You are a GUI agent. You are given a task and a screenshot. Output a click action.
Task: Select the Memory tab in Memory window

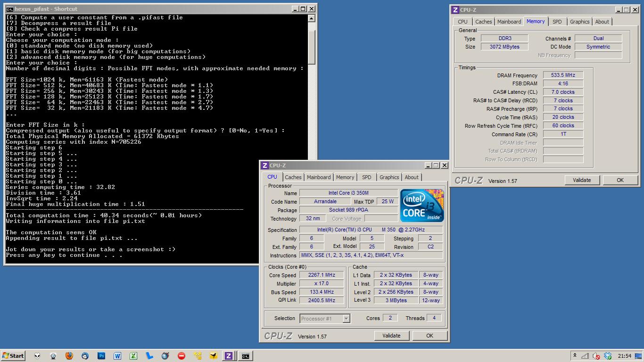tap(536, 21)
